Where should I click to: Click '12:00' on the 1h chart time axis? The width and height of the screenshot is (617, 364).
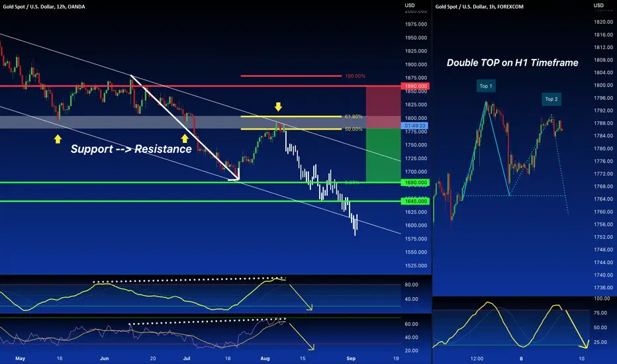477,359
